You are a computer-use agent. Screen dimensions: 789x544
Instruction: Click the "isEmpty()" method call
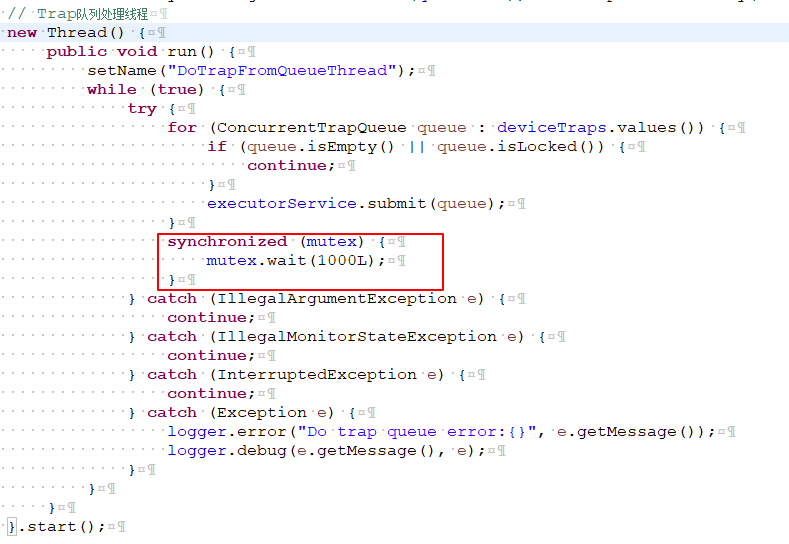click(351, 146)
